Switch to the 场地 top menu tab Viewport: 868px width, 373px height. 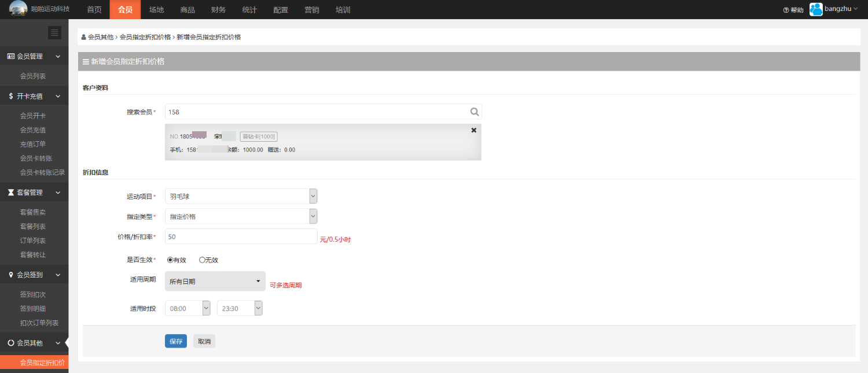pyautogui.click(x=156, y=10)
